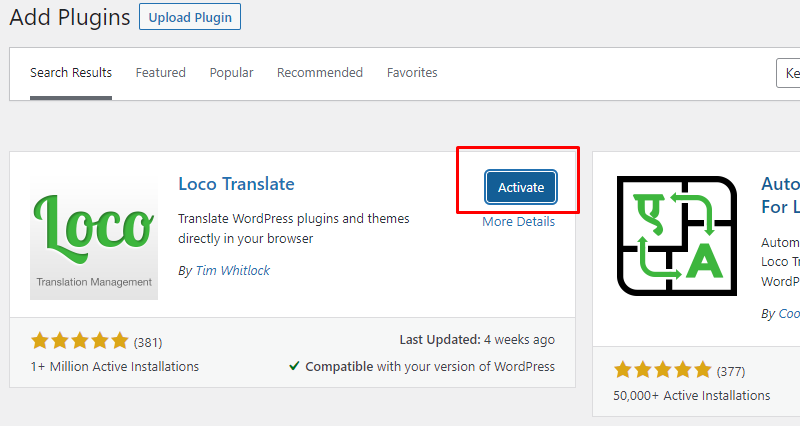The image size is (800, 426).
Task: Open the keyword search type dropdown
Action: click(x=788, y=73)
